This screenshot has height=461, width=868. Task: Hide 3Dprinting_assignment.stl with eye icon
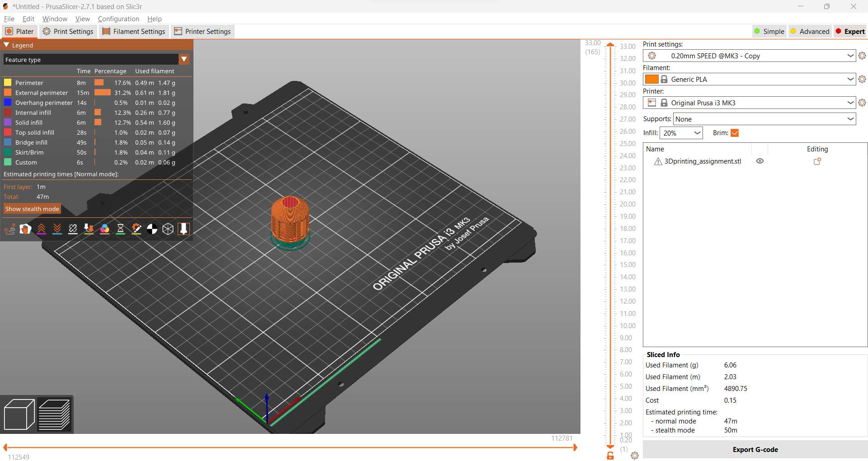point(760,161)
